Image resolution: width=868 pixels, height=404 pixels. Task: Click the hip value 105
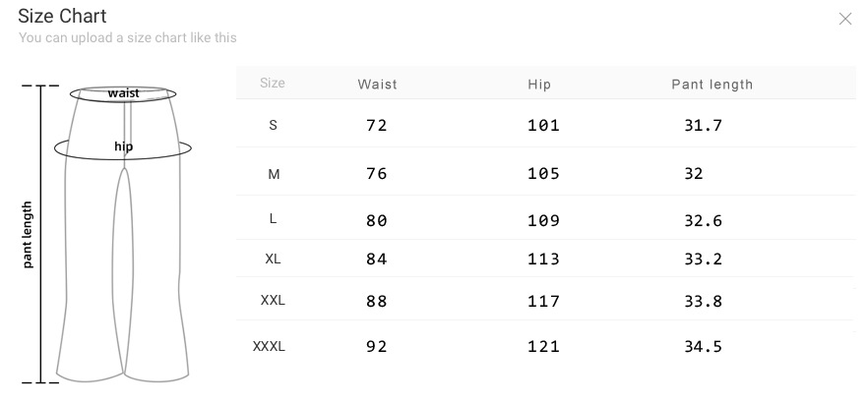(543, 174)
